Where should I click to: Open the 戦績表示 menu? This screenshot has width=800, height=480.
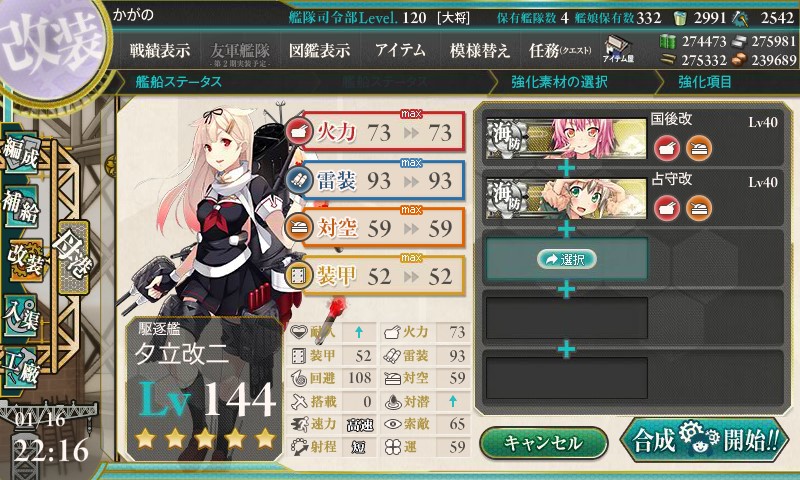(x=160, y=50)
